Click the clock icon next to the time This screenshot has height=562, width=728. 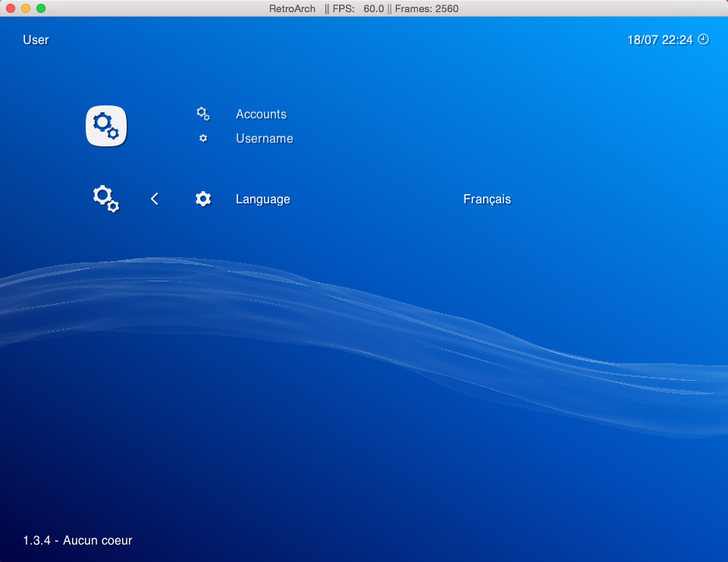pyautogui.click(x=704, y=39)
